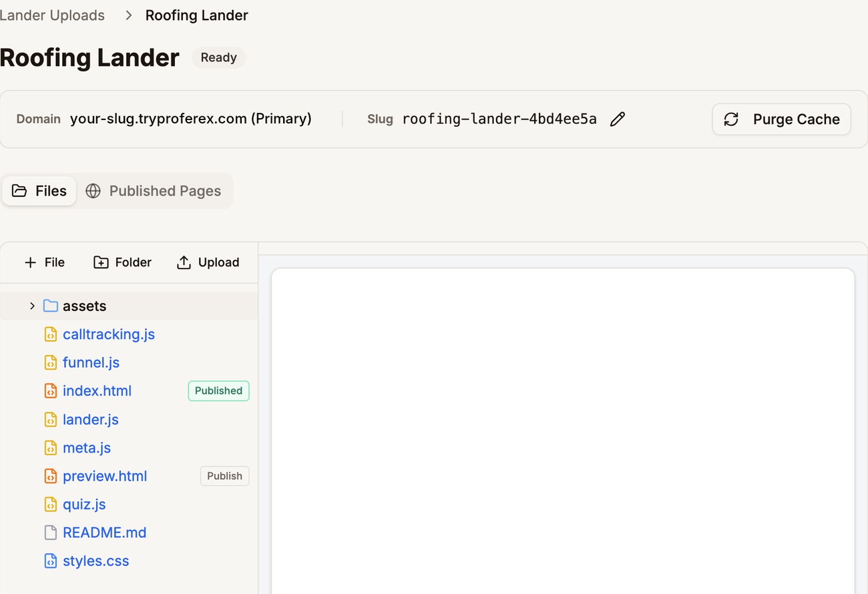Go to Lander Uploads breadcrumb
The width and height of the screenshot is (868, 594).
tap(52, 15)
